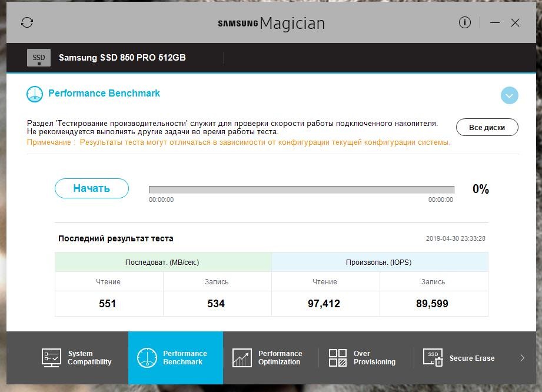Click the SSD drive icon

(x=39, y=58)
